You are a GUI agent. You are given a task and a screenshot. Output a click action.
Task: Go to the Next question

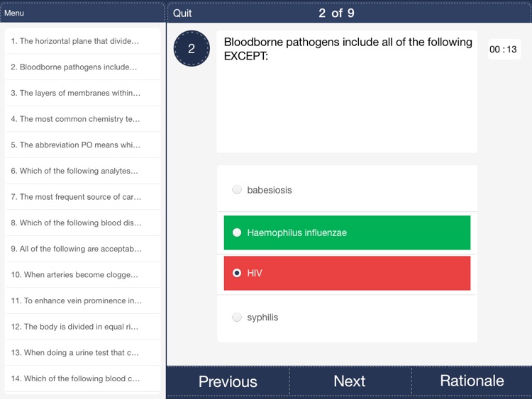[350, 381]
